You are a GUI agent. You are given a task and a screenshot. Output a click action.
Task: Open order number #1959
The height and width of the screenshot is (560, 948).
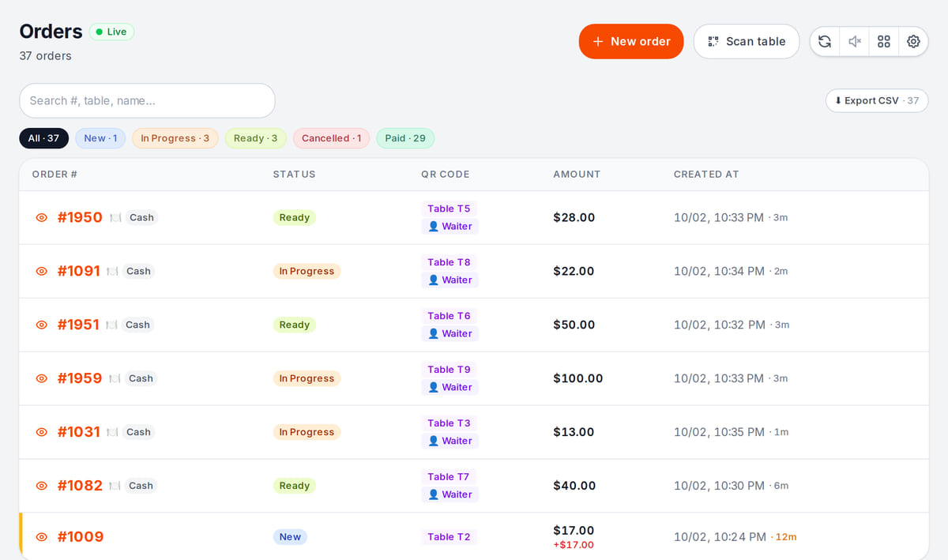[x=80, y=378]
